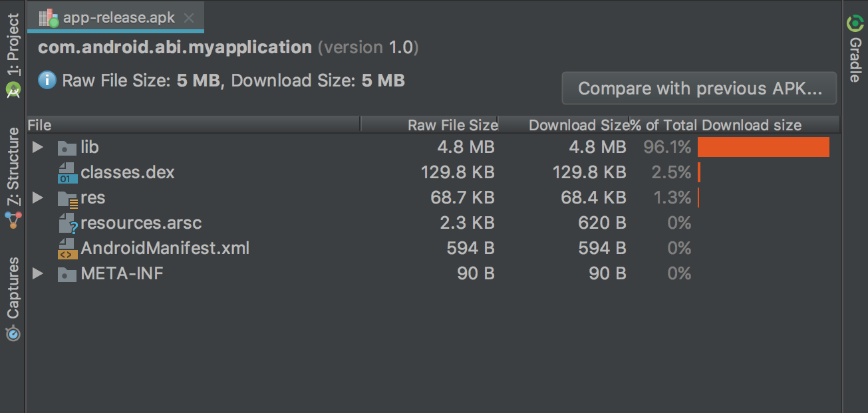Click the orange lib download size bar
The height and width of the screenshot is (413, 868).
click(x=763, y=147)
